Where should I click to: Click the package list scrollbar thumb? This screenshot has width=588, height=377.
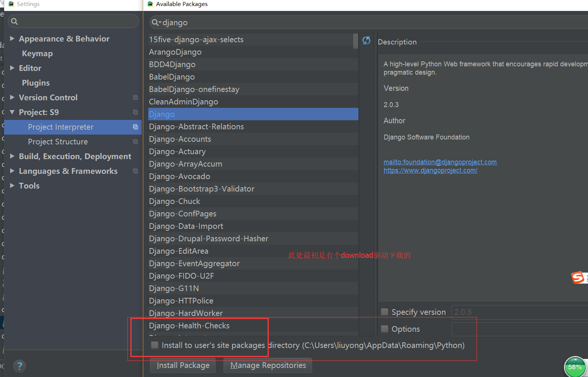(x=355, y=41)
